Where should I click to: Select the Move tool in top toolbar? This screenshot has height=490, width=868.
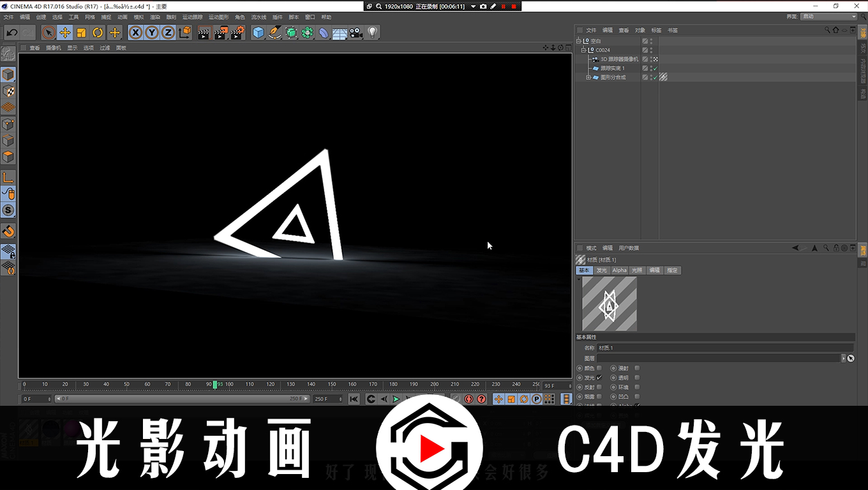(64, 33)
